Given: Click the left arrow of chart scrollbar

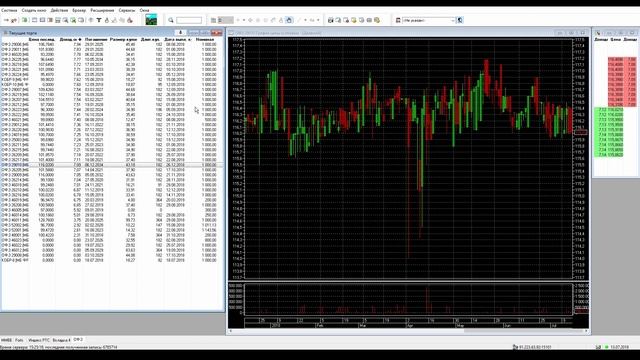Looking at the screenshot, I should [x=231, y=331].
